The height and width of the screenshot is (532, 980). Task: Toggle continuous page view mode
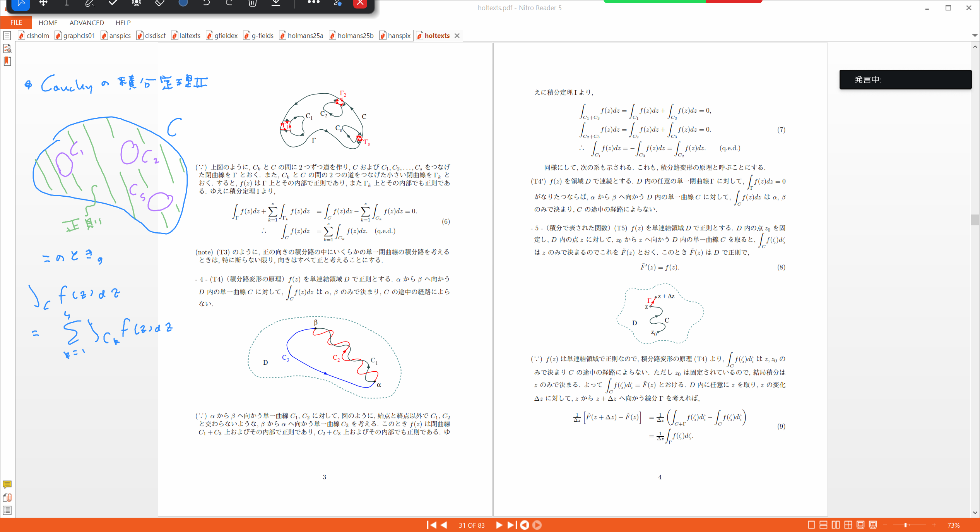click(823, 525)
